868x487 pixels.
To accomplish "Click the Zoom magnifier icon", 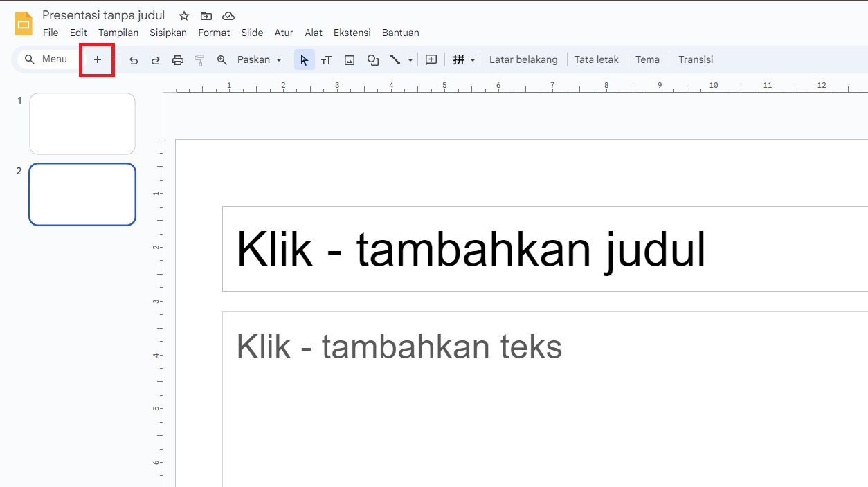I will point(221,59).
